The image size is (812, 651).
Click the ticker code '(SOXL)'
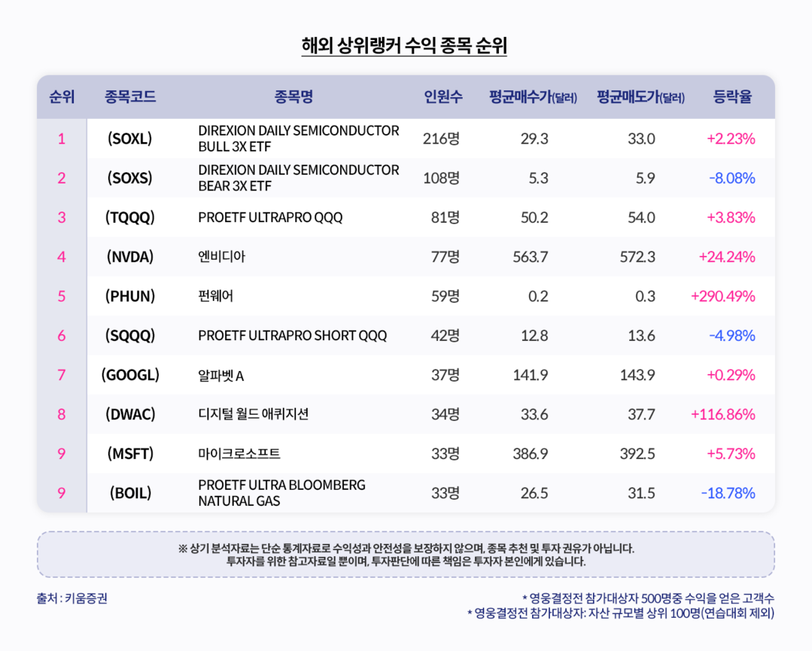click(x=130, y=138)
